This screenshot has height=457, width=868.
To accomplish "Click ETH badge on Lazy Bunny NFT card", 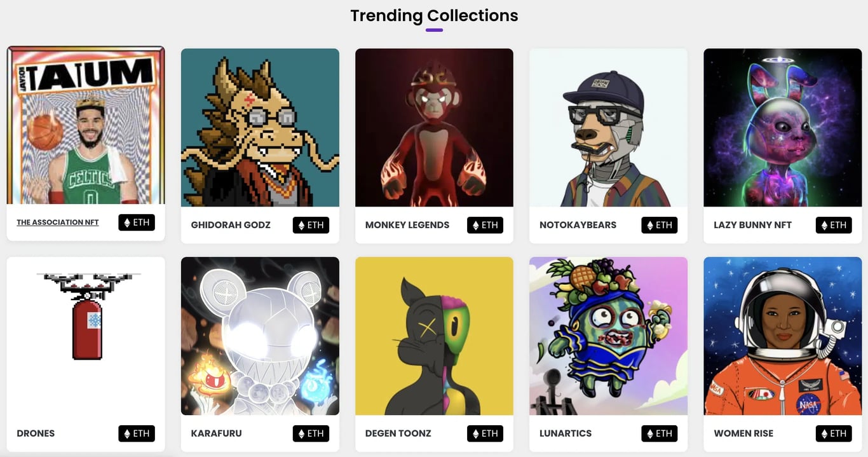I will click(x=833, y=225).
